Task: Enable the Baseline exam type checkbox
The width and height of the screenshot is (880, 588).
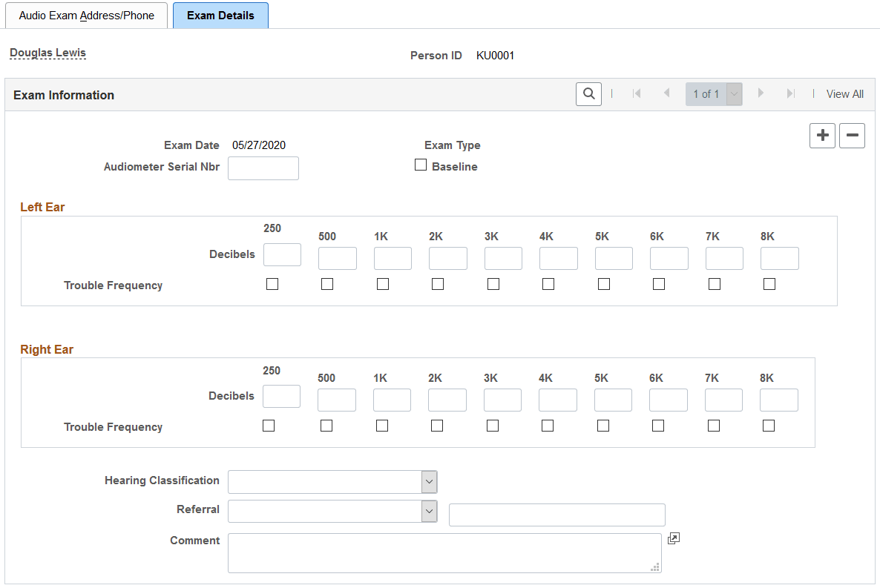Action: 421,165
